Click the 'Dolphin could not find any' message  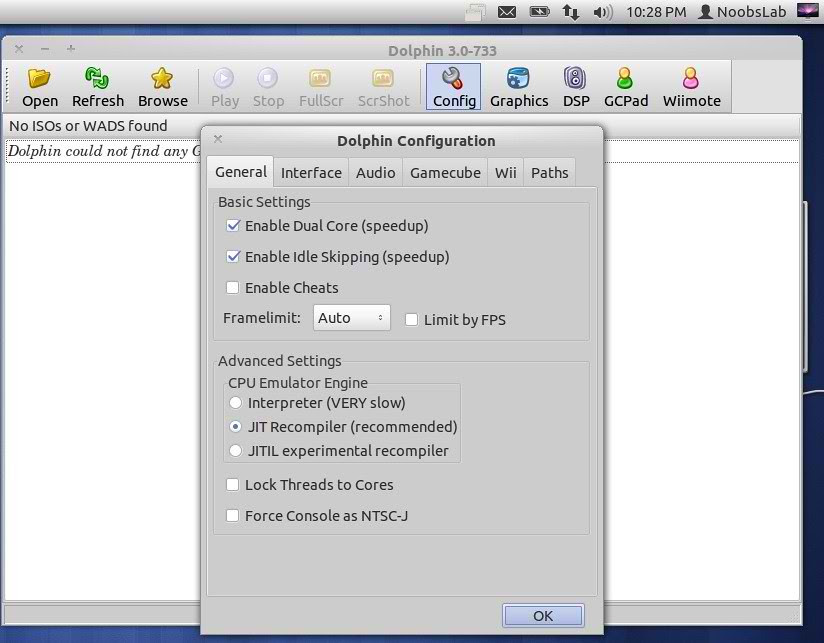click(x=104, y=151)
